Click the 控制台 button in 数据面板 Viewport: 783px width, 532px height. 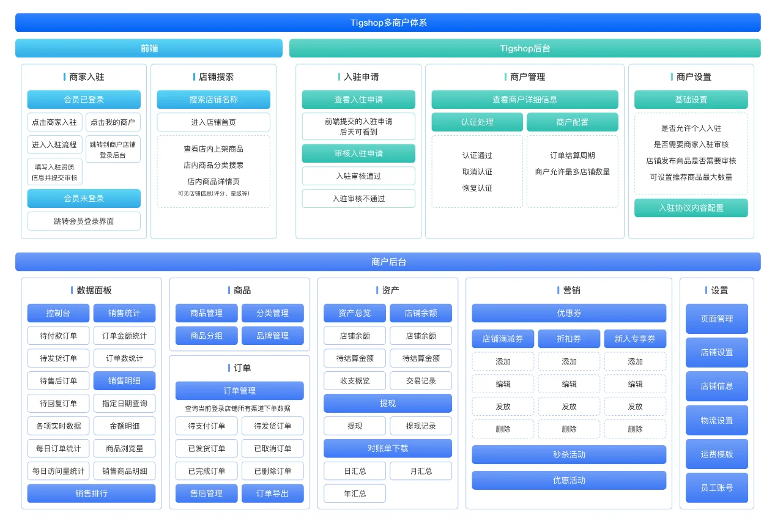coord(58,313)
